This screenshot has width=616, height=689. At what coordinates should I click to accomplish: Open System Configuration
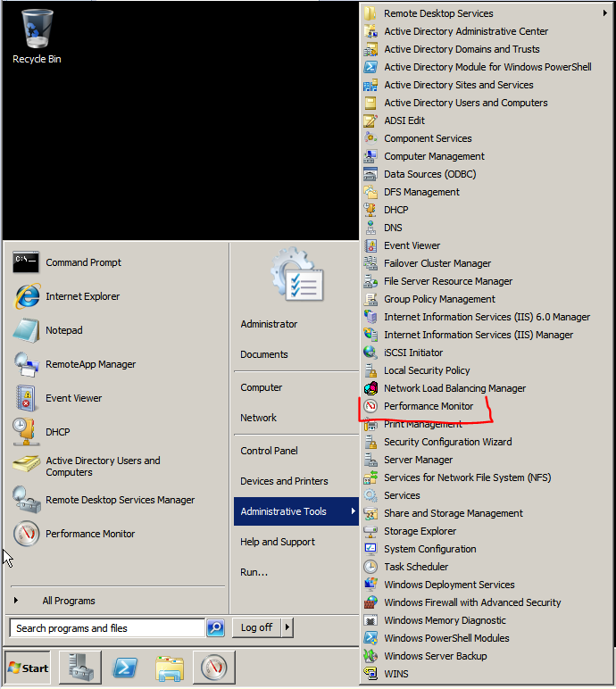[430, 549]
